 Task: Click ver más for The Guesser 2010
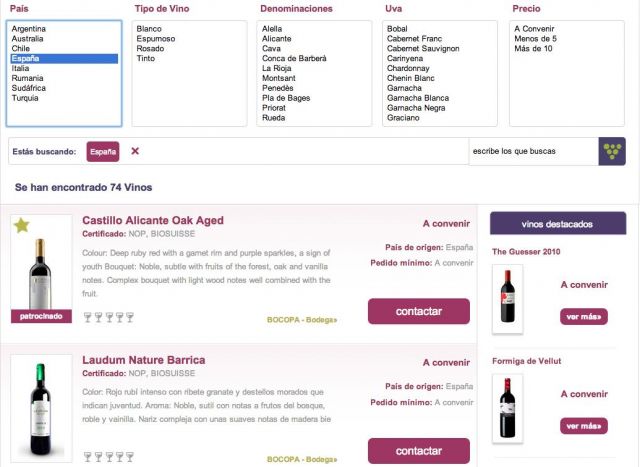(584, 316)
